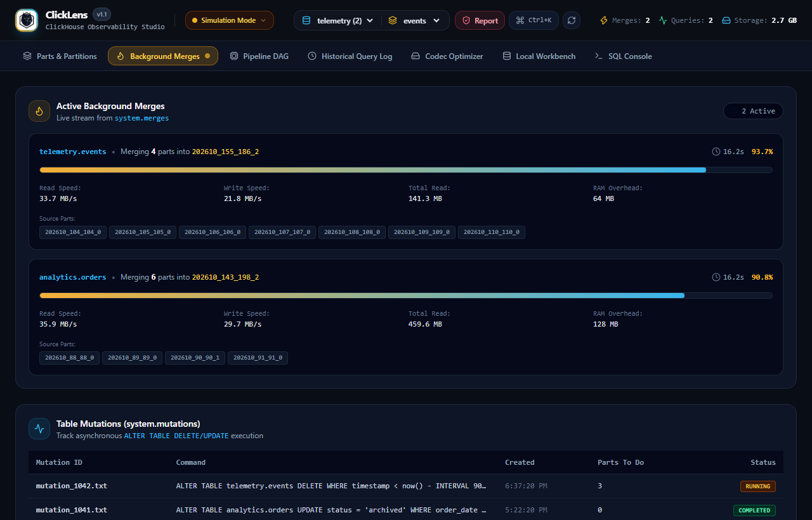Image resolution: width=812 pixels, height=520 pixels.
Task: Click the shield icon on Report button
Action: tap(466, 20)
